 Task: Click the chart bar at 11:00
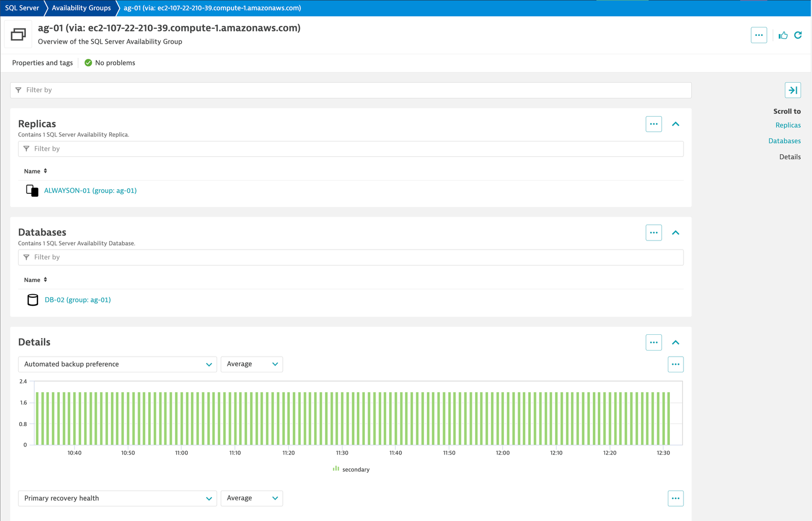(x=182, y=419)
